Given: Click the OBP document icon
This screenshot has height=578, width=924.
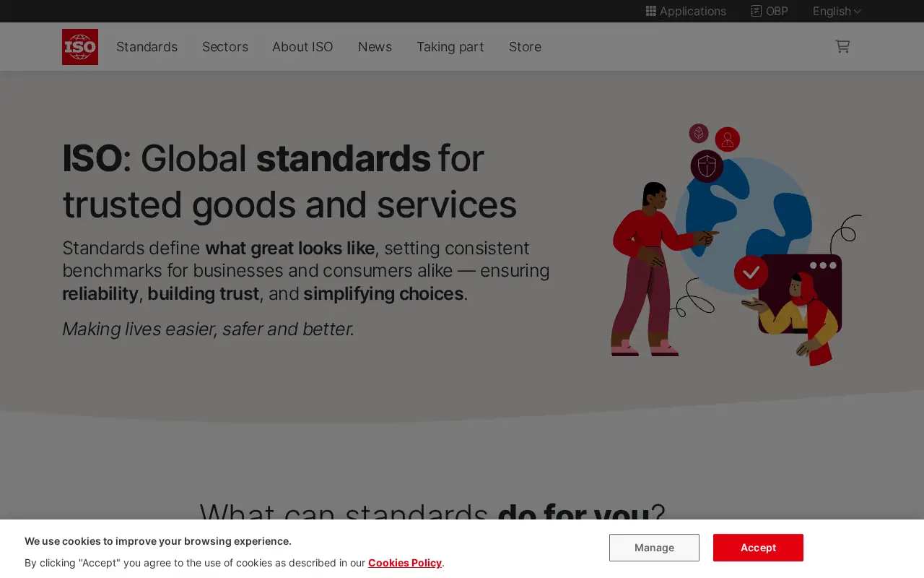Looking at the screenshot, I should (756, 11).
